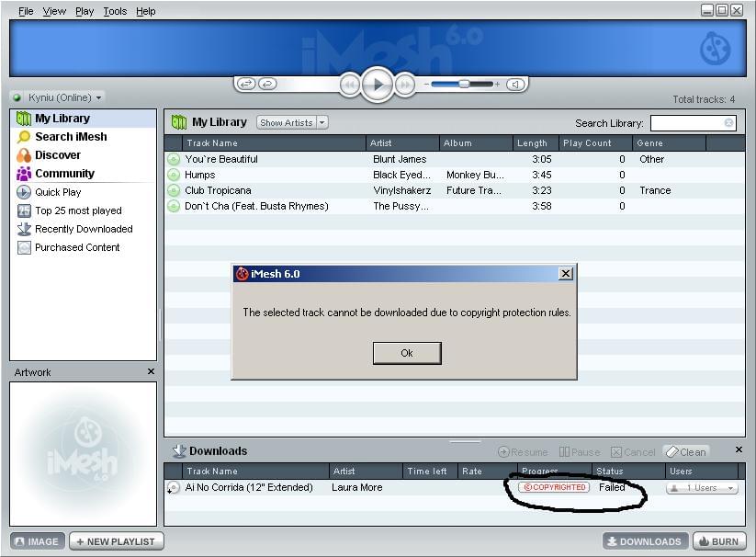Click the Top 25 most played icon
The width and height of the screenshot is (756, 557).
(x=24, y=210)
